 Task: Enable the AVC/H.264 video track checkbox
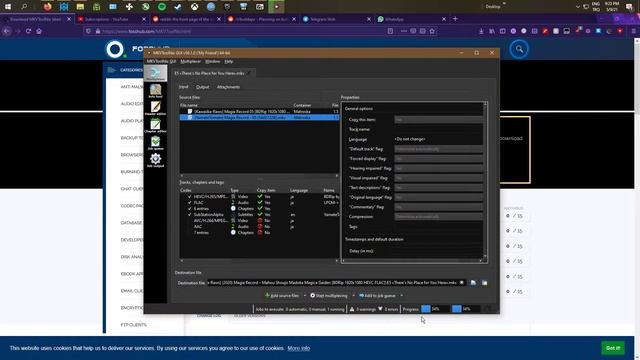coord(189,220)
